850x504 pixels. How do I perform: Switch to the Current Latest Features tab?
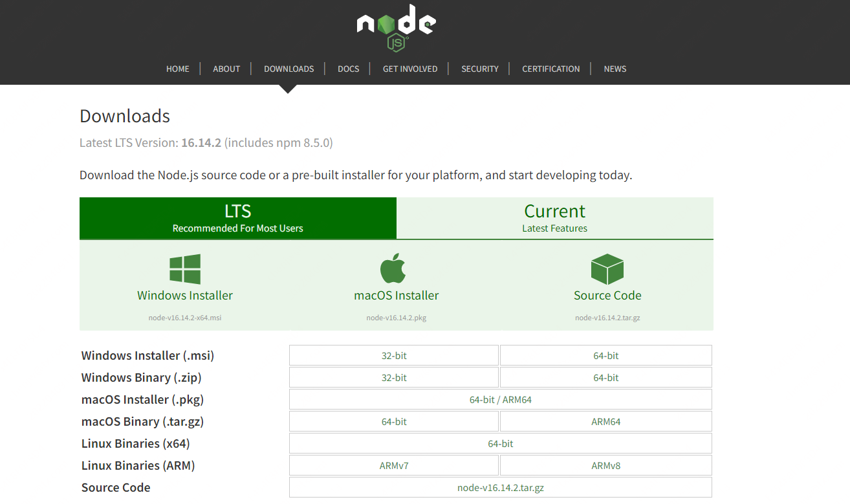[554, 218]
